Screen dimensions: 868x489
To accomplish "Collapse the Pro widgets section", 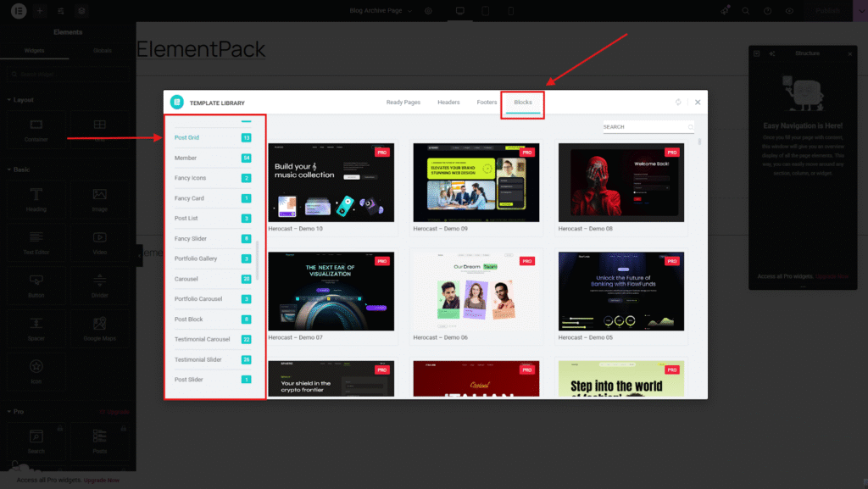I will click(15, 412).
